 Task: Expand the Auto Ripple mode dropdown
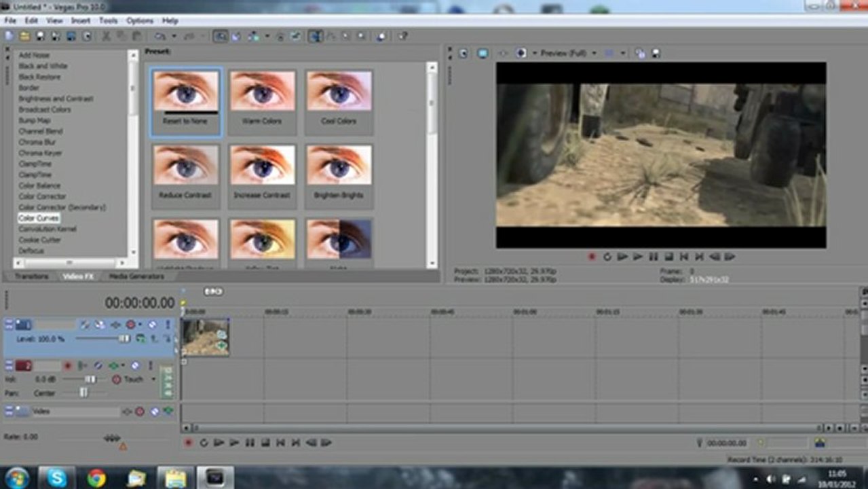point(267,36)
